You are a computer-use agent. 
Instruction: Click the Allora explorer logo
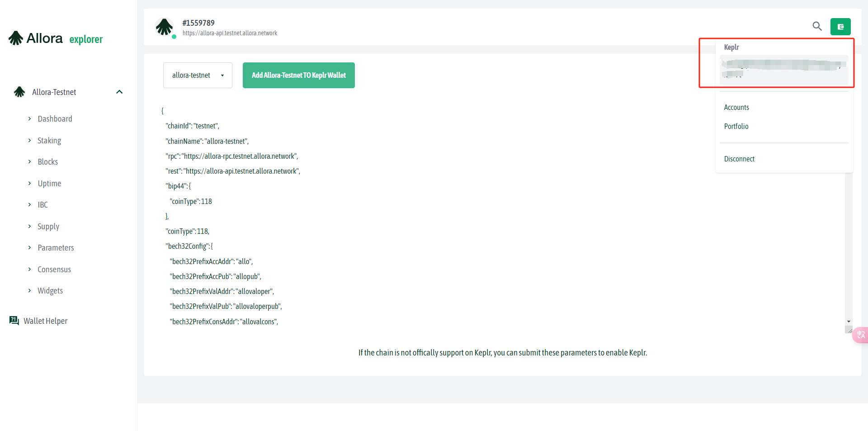[x=56, y=38]
